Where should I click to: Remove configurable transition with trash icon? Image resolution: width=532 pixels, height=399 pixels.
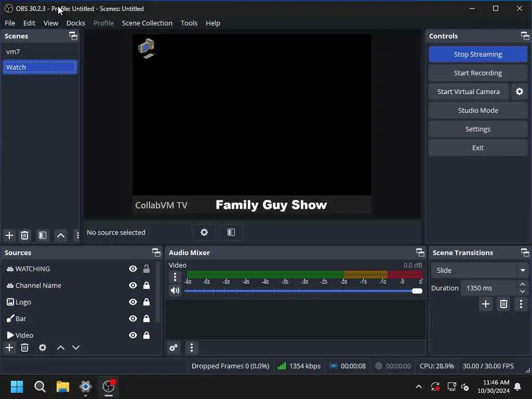coord(503,303)
